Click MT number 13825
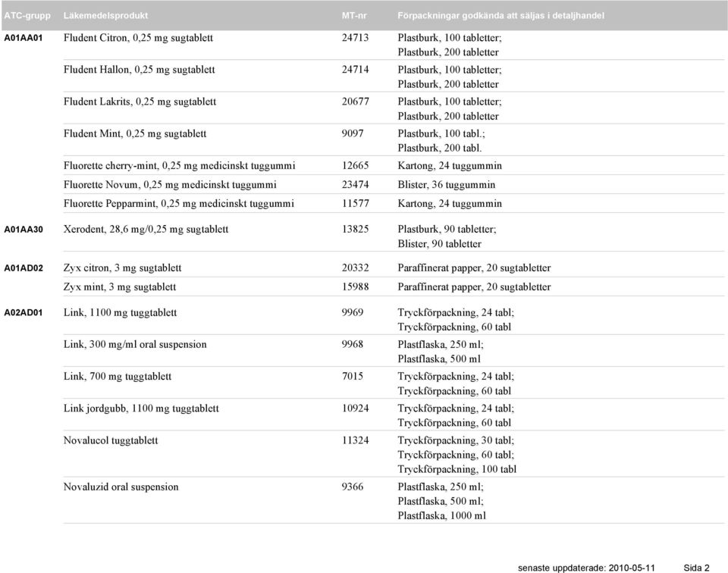This screenshot has width=728, height=573. (355, 230)
